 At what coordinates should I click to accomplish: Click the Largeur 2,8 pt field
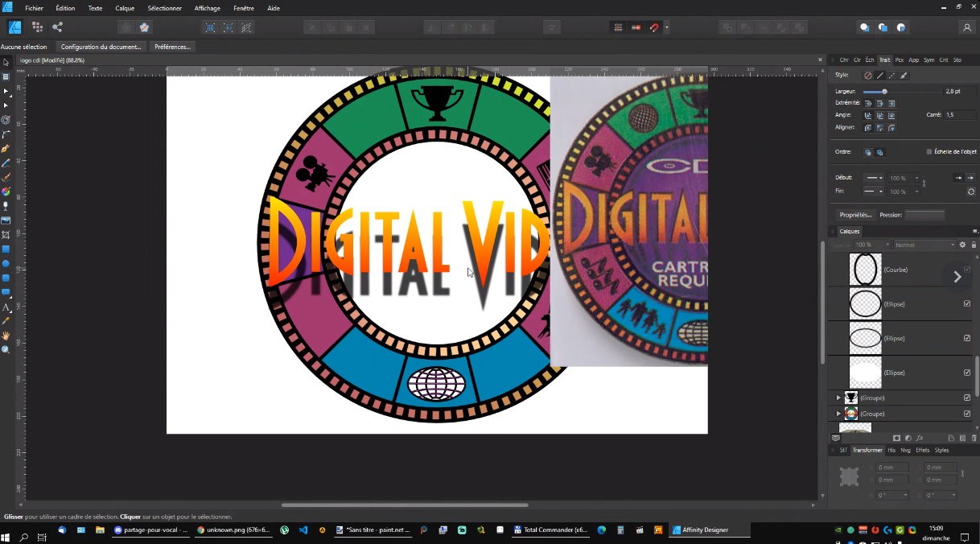(960, 92)
